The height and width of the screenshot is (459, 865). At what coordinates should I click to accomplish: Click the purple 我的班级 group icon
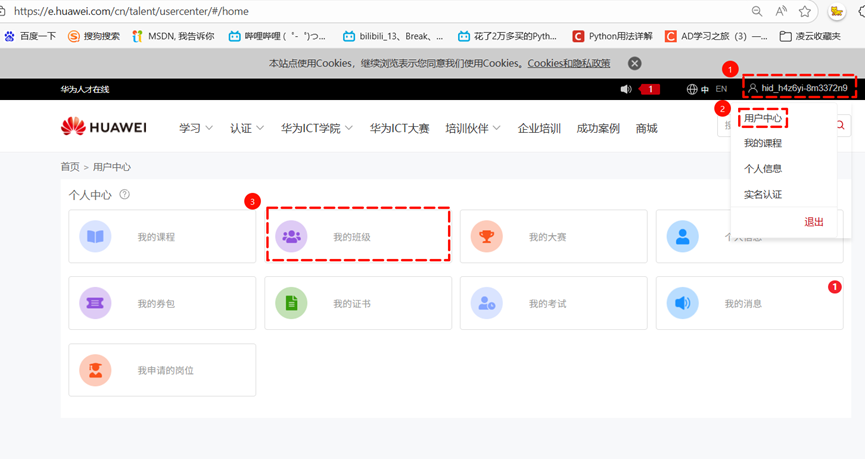291,236
